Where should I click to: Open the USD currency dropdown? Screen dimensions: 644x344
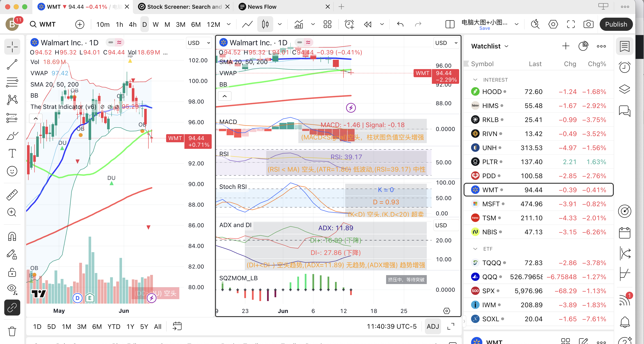pos(199,43)
